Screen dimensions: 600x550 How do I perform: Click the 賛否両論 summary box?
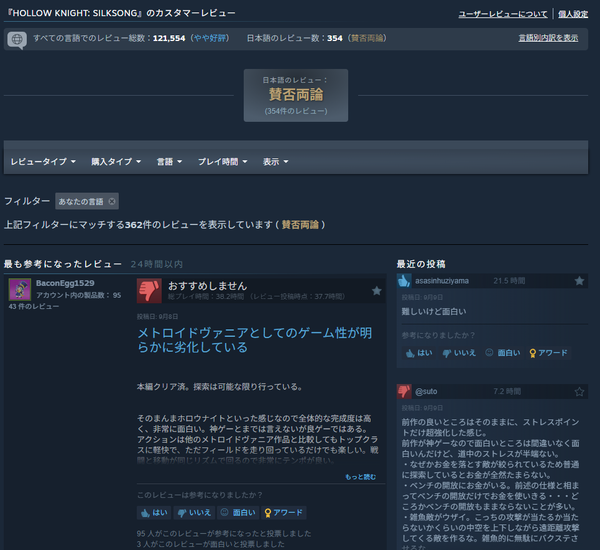[296, 95]
